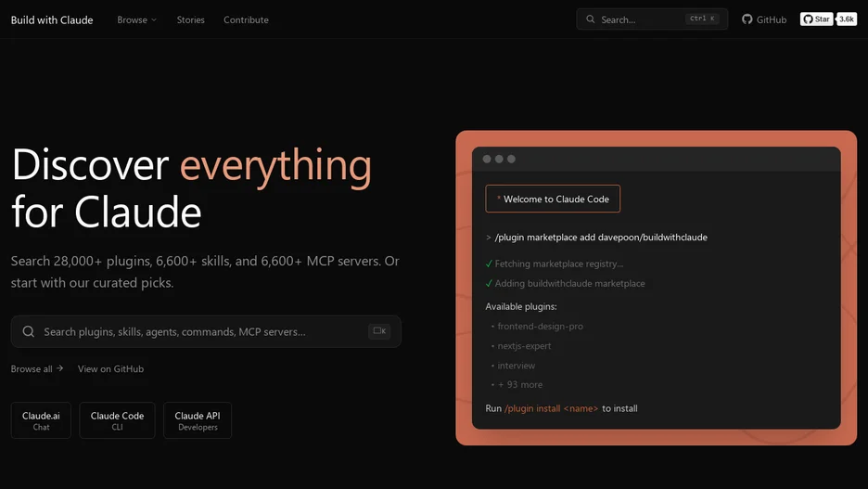
Task: Click the nextjs-expert plugin entry
Action: [524, 346]
